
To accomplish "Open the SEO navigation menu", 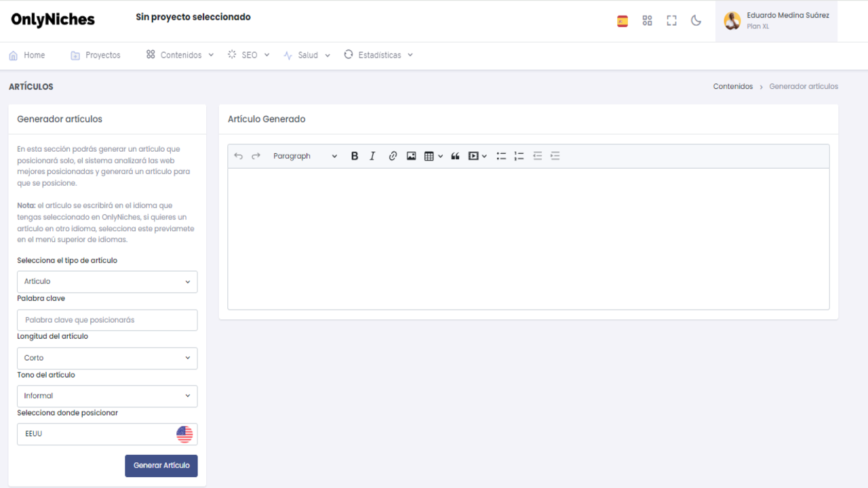I will (249, 55).
